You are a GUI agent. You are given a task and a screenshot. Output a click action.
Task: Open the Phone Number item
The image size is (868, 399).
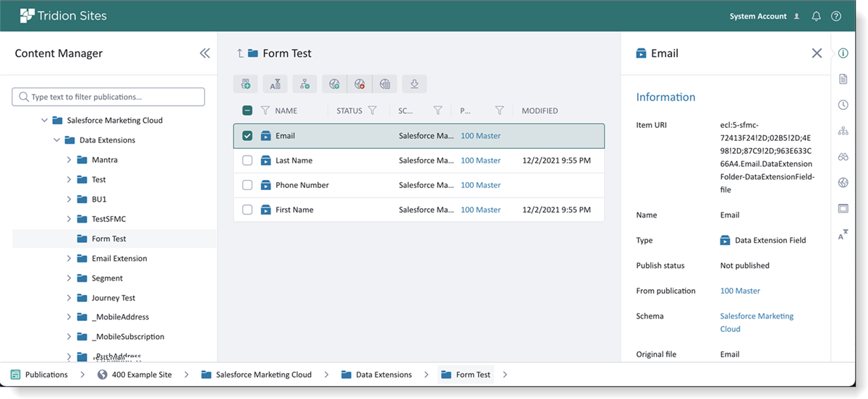click(x=302, y=185)
